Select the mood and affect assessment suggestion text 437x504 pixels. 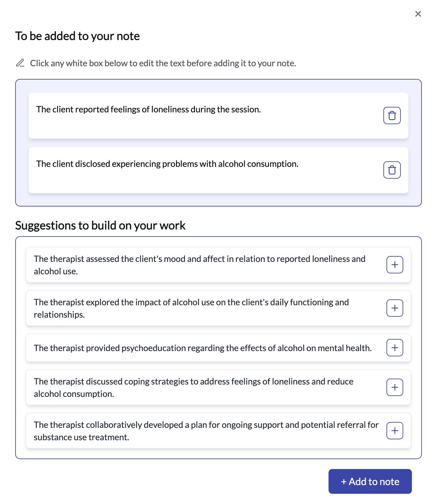pyautogui.click(x=199, y=265)
